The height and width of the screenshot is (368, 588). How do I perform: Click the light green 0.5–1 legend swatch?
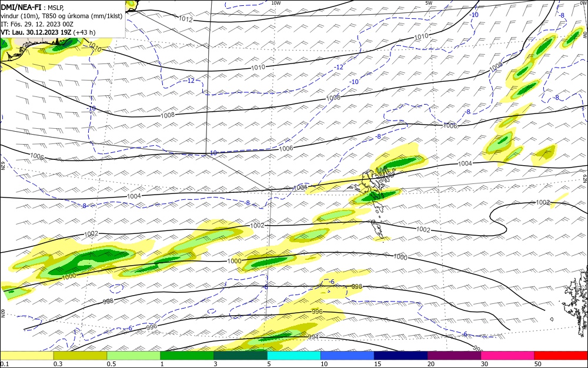133,356
